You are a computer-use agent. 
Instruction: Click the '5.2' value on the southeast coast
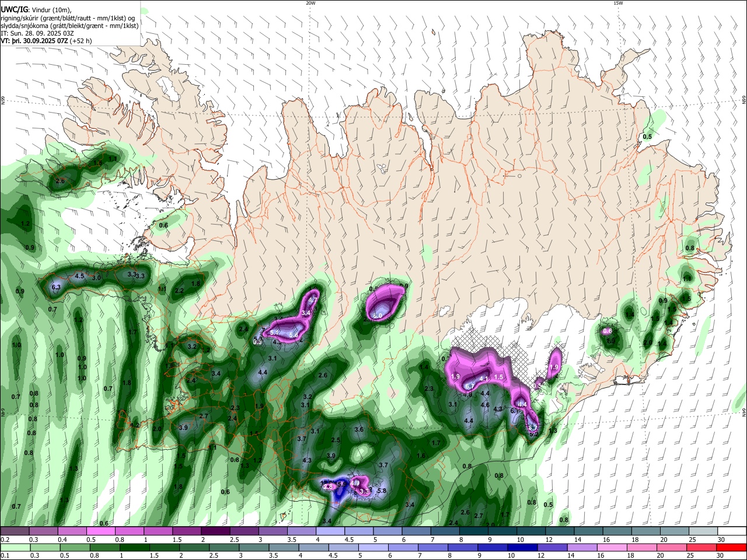[533, 434]
